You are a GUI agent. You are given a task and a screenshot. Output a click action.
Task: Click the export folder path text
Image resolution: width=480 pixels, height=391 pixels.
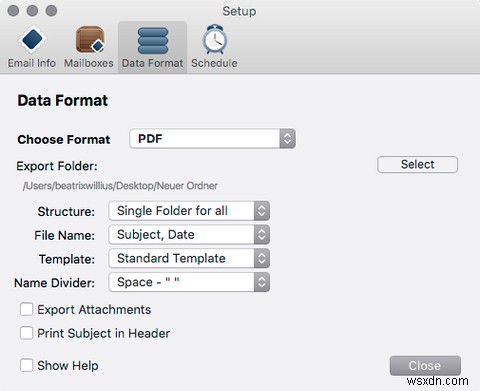pyautogui.click(x=120, y=186)
